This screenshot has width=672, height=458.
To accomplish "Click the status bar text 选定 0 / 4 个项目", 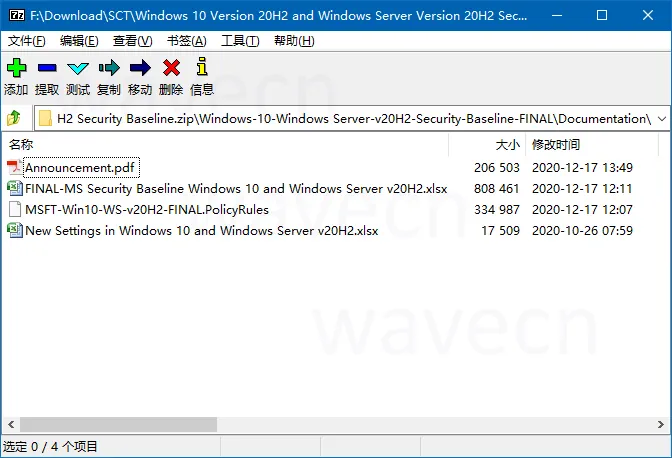I will [x=50, y=447].
